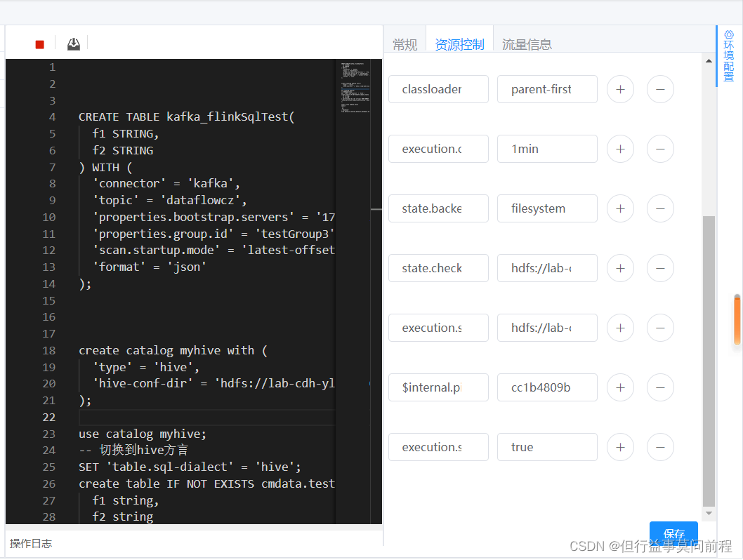The width and height of the screenshot is (743, 560).
Task: Click line 4 'CREATE TABLE kafka_flinkSqlTest('
Action: (186, 117)
